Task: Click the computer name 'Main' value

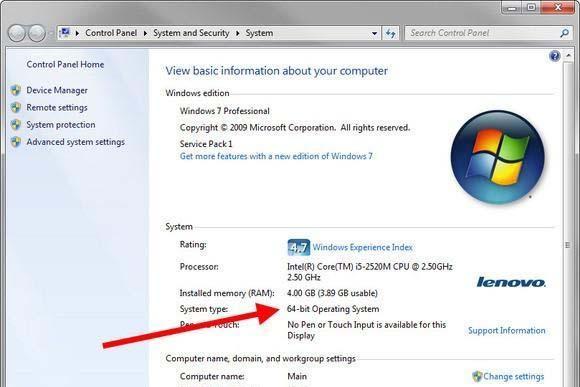Action: pos(297,376)
